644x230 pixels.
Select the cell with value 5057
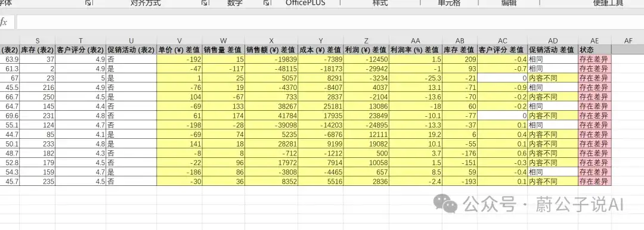click(x=271, y=77)
